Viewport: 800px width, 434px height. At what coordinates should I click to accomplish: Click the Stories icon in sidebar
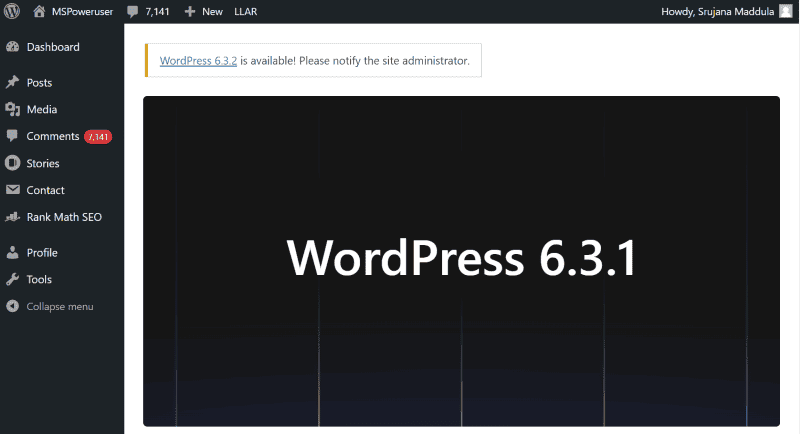click(x=12, y=163)
